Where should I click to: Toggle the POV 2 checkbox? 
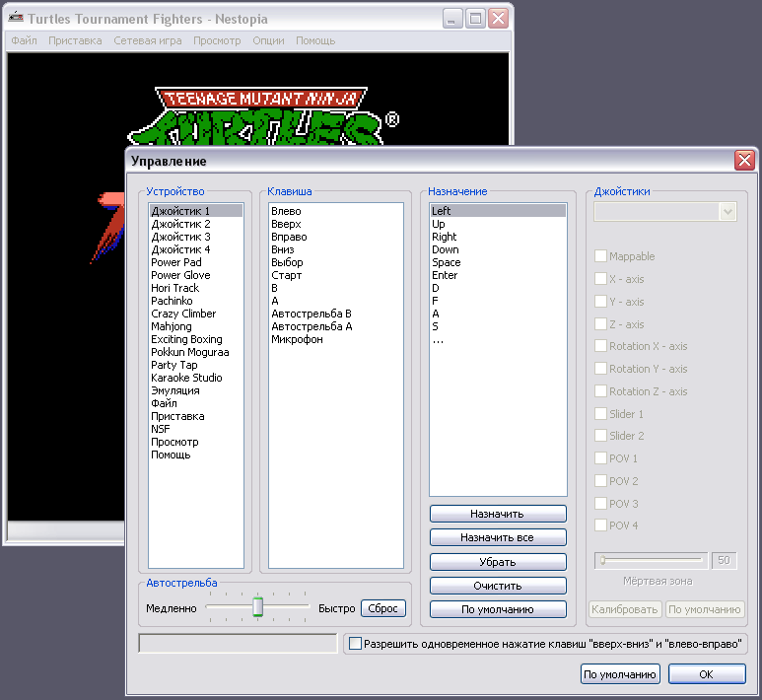601,481
